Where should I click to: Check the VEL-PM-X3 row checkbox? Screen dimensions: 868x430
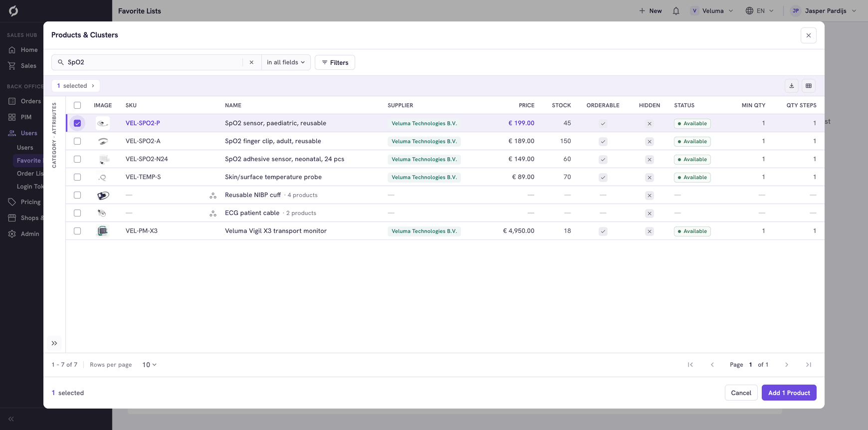point(77,231)
